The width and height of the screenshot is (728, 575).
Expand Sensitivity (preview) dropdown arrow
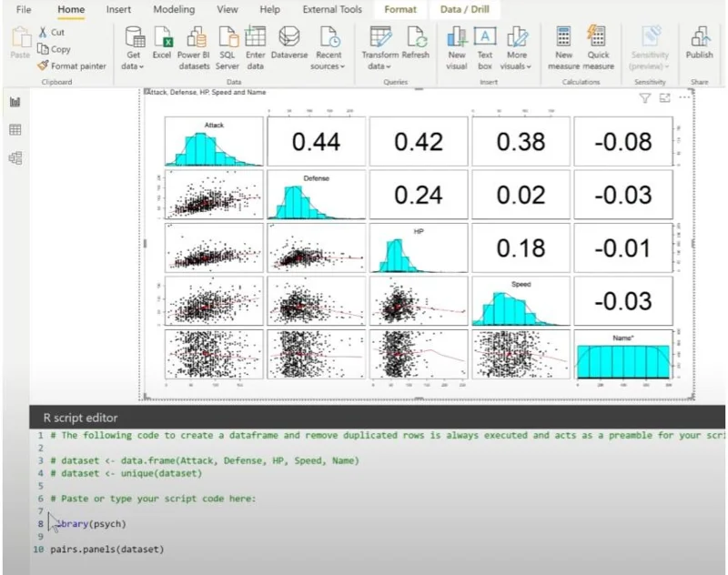667,66
